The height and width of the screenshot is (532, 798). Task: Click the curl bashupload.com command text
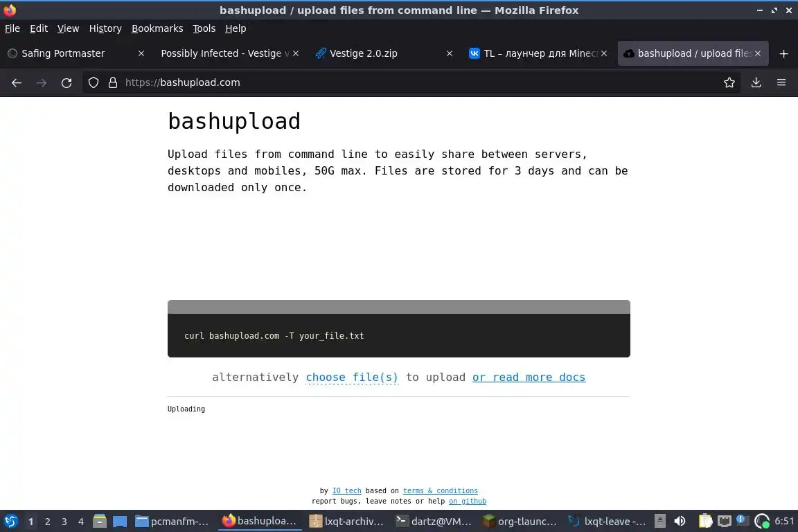click(x=274, y=336)
